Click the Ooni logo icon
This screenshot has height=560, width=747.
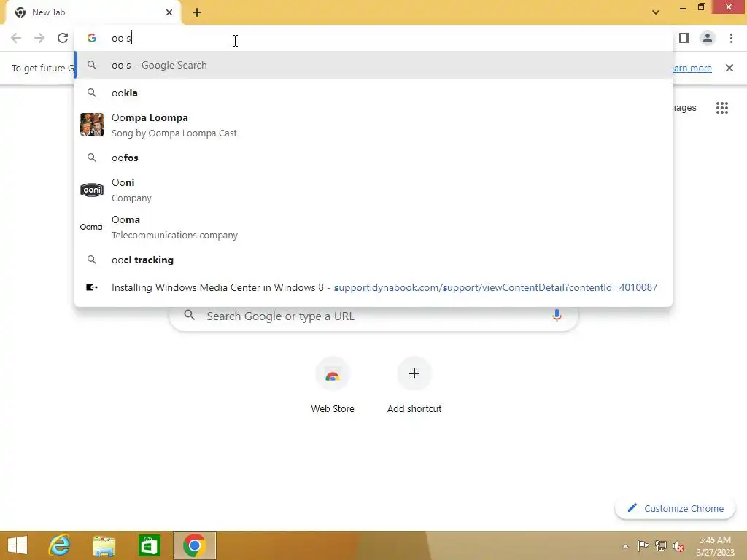pyautogui.click(x=92, y=190)
